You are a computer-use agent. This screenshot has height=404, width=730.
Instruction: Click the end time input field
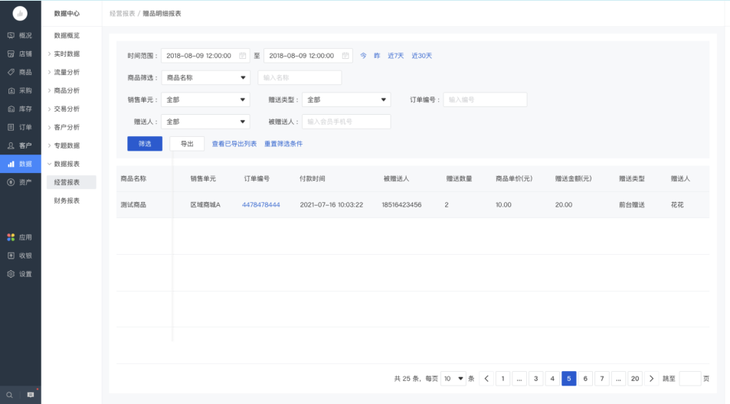pos(308,55)
